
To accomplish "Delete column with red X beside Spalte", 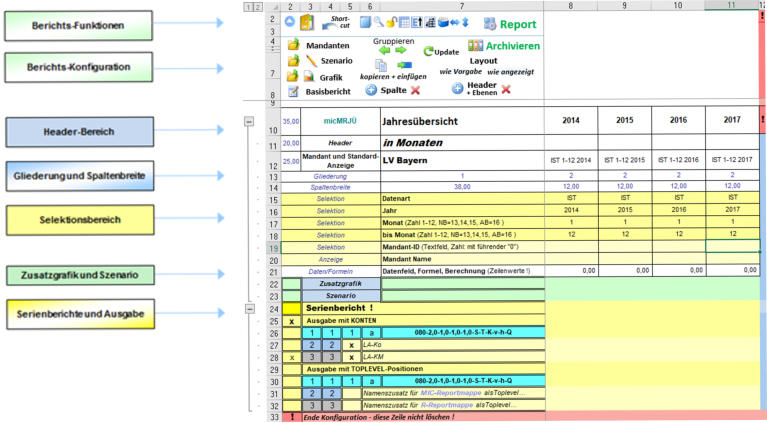I will click(414, 90).
